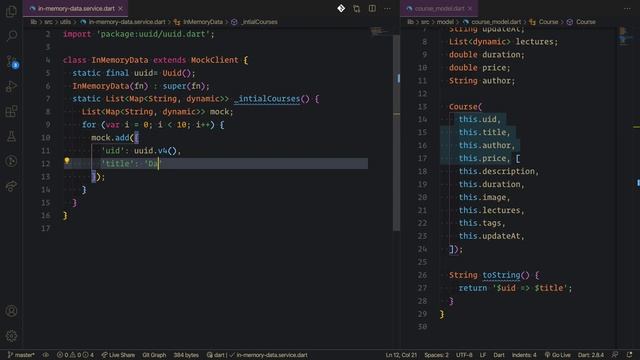The height and width of the screenshot is (360, 640).
Task: Open the Search view in activity bar
Action: 11,36
